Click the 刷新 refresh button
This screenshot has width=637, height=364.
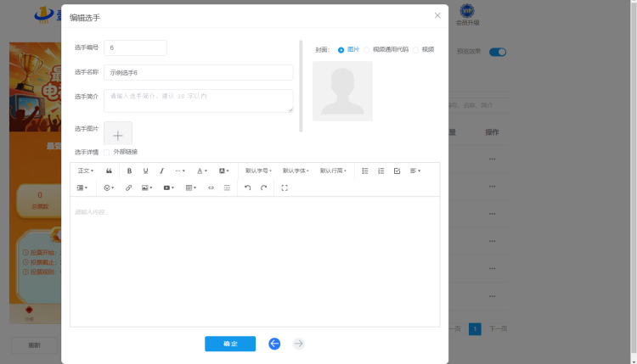click(x=34, y=345)
